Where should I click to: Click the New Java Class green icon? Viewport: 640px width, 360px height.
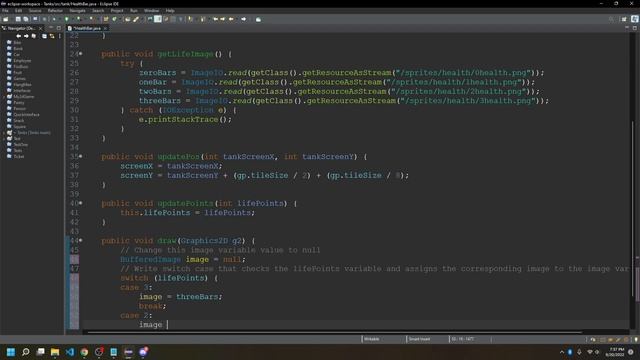115,19
